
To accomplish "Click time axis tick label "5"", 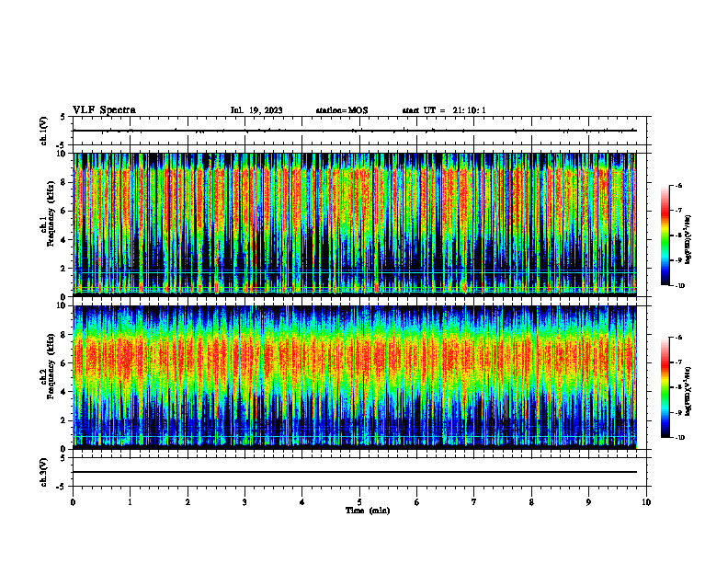I will coord(359,502).
